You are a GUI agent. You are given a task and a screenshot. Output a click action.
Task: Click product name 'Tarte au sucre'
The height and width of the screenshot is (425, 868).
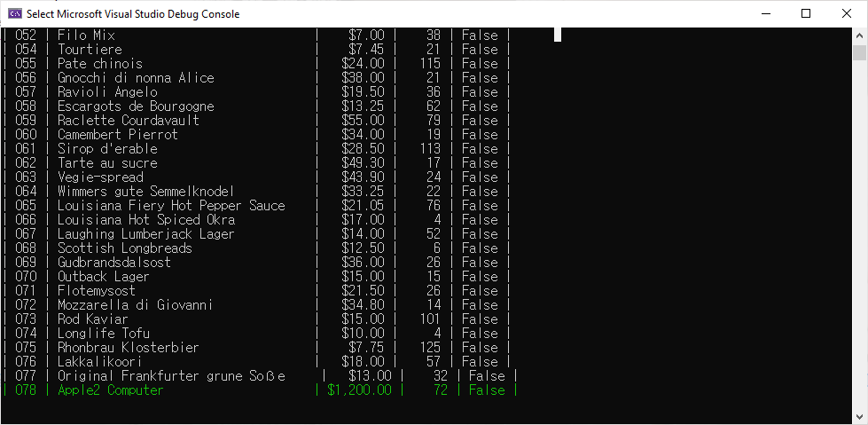pyautogui.click(x=107, y=163)
